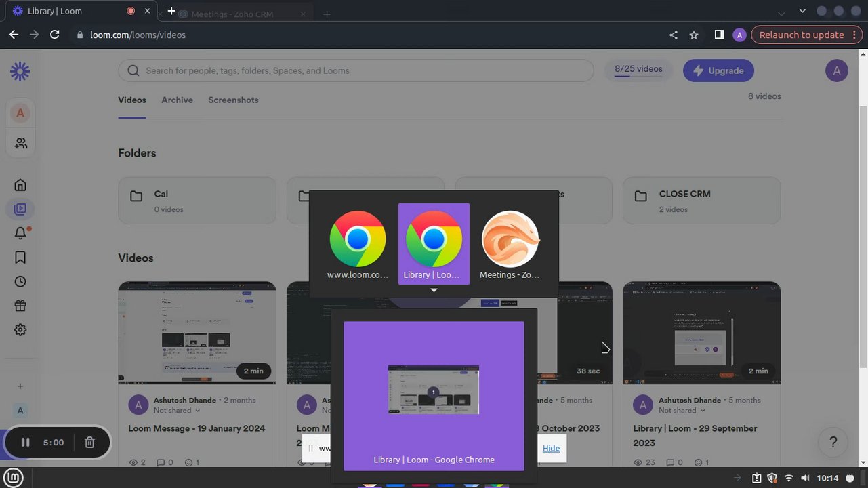Image resolution: width=868 pixels, height=488 pixels.
Task: Open Loom Message 19 January 2024 thumbnail
Action: 197,333
